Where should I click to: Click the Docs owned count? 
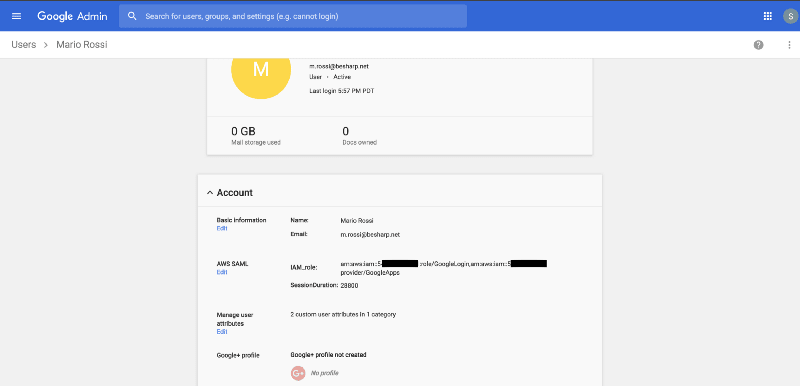(x=359, y=136)
